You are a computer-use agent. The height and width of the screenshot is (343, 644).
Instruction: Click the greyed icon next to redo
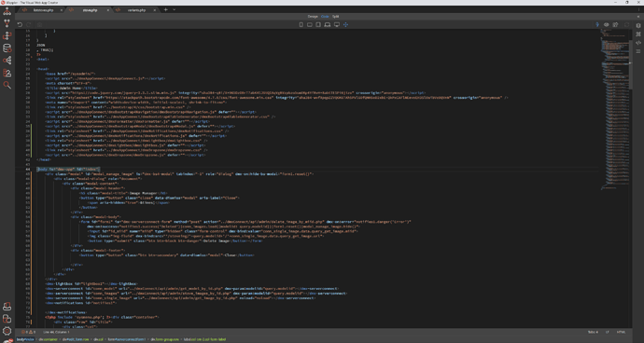tap(39, 25)
